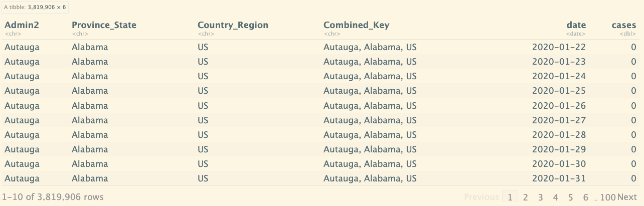Screen dimensions: 644x206
Task: Go to page 5 of the table
Action: (x=570, y=197)
